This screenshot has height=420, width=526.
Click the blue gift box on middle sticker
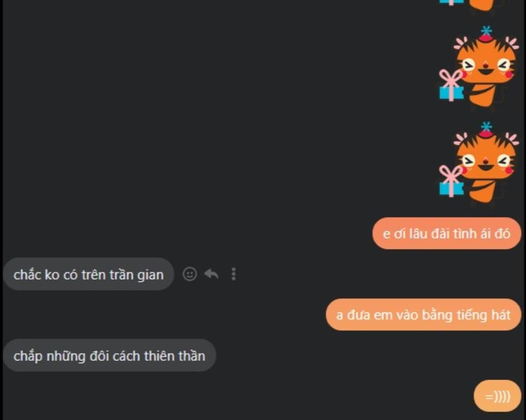[x=452, y=92]
